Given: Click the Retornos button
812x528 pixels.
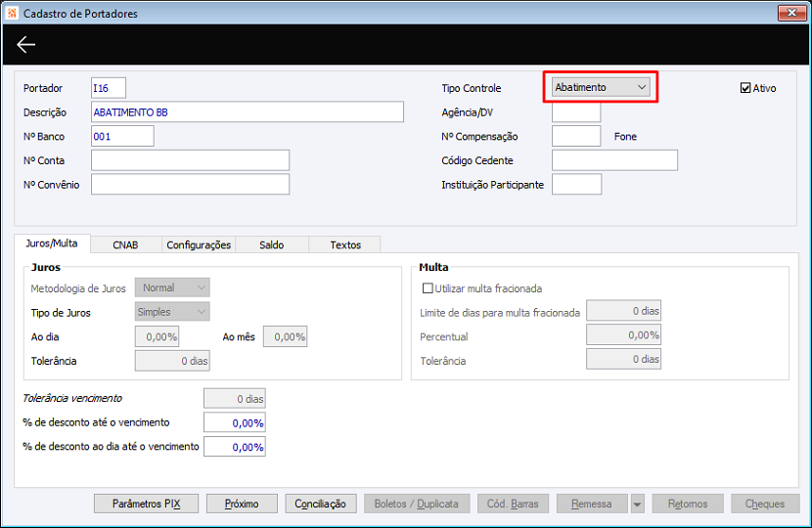Looking at the screenshot, I should (x=688, y=504).
